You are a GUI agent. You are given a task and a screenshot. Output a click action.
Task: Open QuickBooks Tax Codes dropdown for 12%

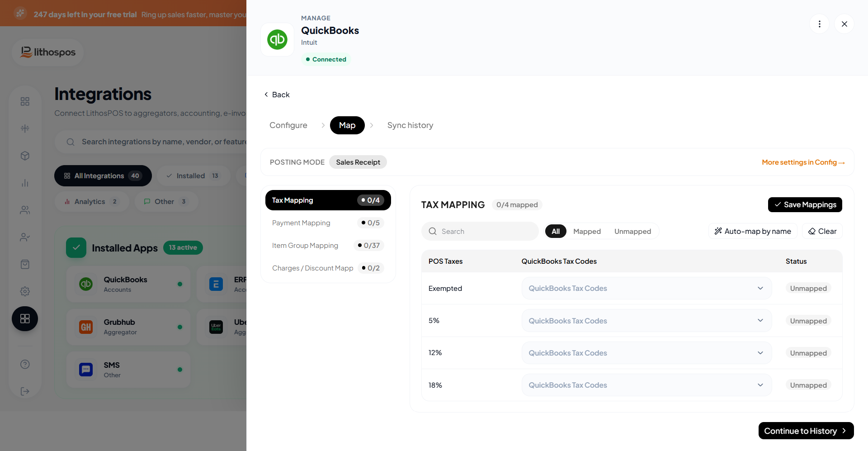click(x=646, y=353)
